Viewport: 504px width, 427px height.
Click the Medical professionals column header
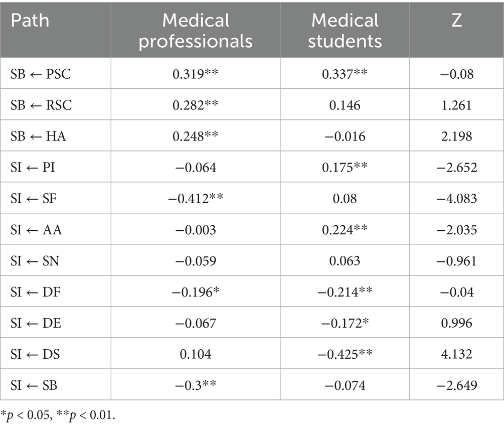point(196,30)
